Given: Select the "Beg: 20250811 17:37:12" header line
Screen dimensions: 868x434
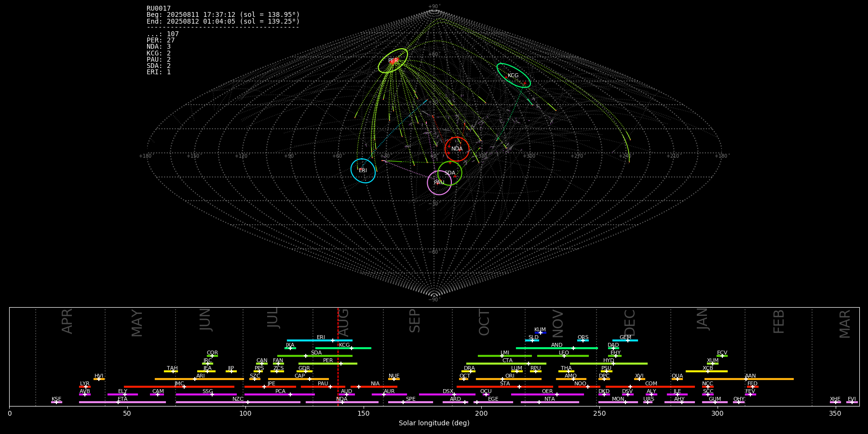Looking at the screenshot, I should pos(223,15).
